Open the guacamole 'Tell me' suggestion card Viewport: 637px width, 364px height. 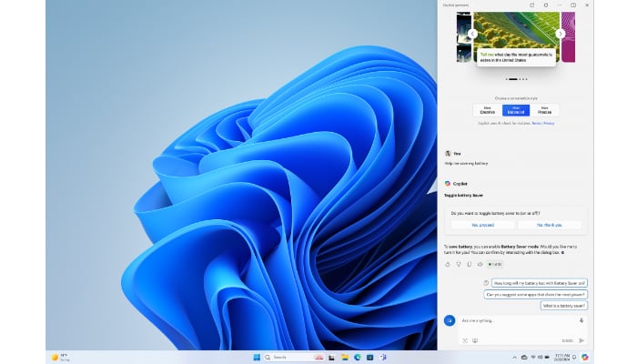[x=516, y=57]
